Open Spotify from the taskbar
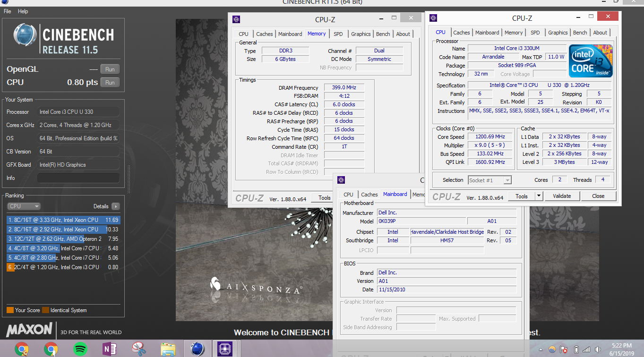Screen dimensions: 644x357 point(80,349)
